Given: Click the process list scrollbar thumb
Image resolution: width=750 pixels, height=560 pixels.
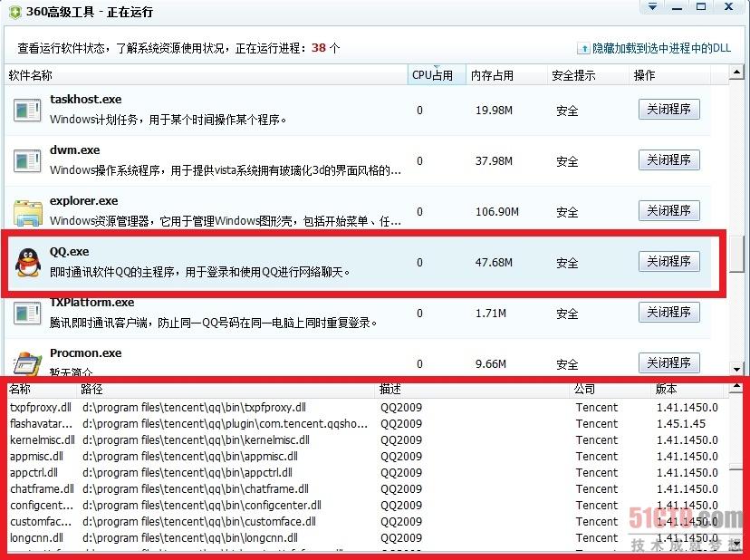Looking at the screenshot, I should point(736,253).
